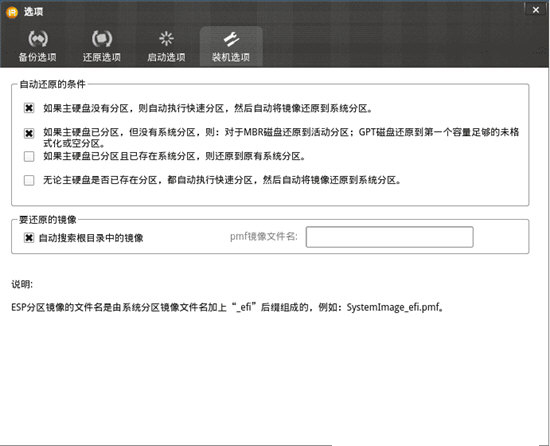550x446 pixels.
Task: Click the 备份选项 backup arrows icon
Action: [x=38, y=39]
